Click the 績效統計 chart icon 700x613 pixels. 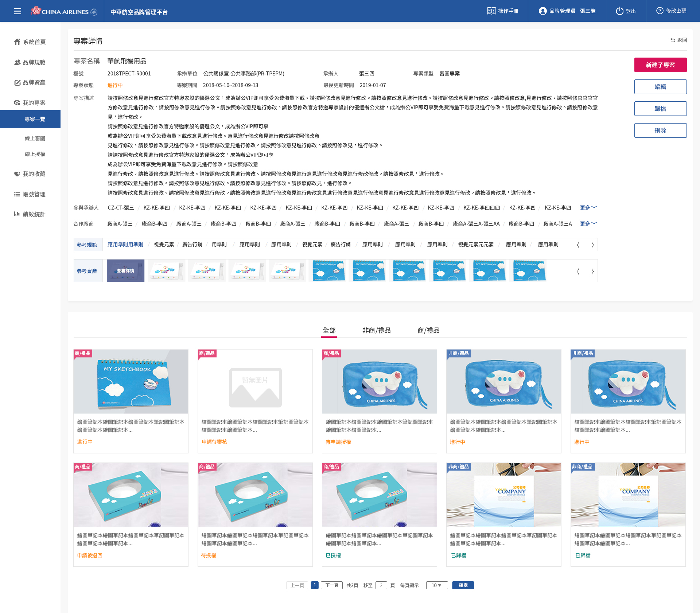[17, 214]
